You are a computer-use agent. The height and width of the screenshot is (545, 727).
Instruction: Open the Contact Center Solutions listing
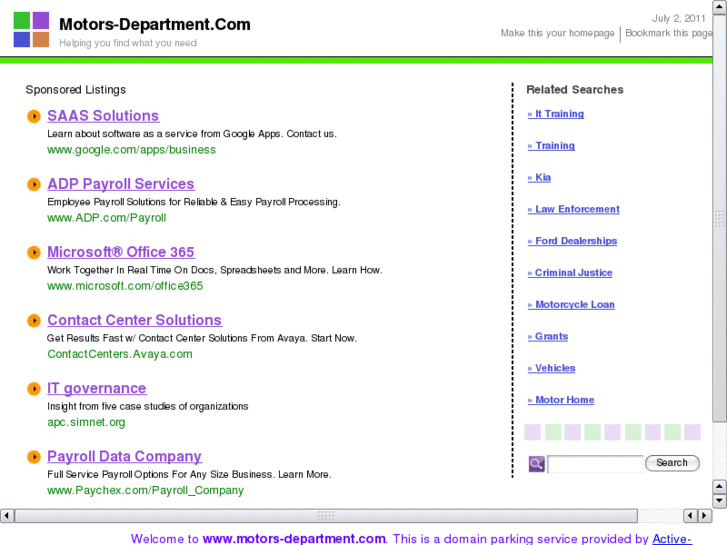[134, 321]
